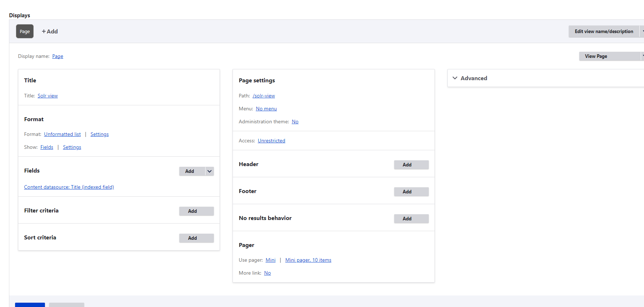
Task: Open the Solr view title link
Action: tap(47, 96)
